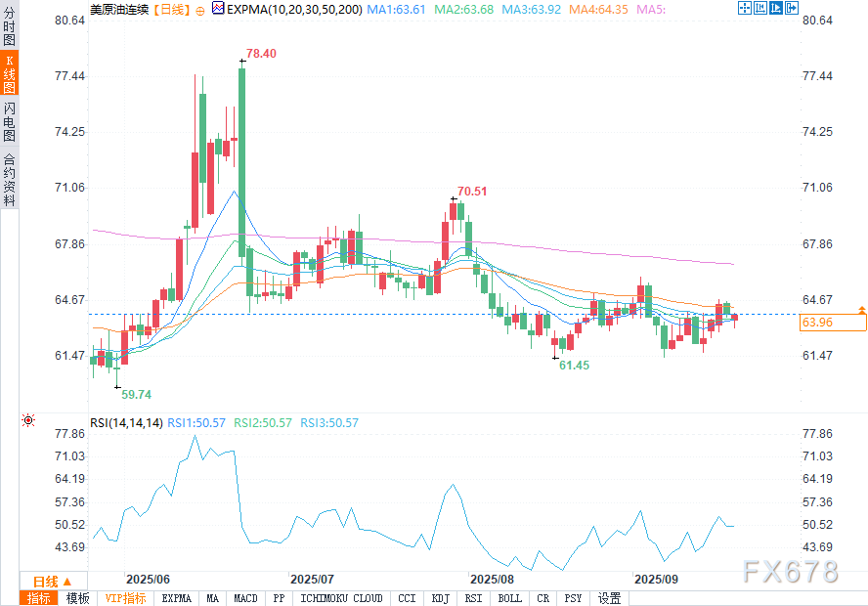Click the orange arrow on the right price axis
Viewport: 868px width, 606px height.
[861, 309]
